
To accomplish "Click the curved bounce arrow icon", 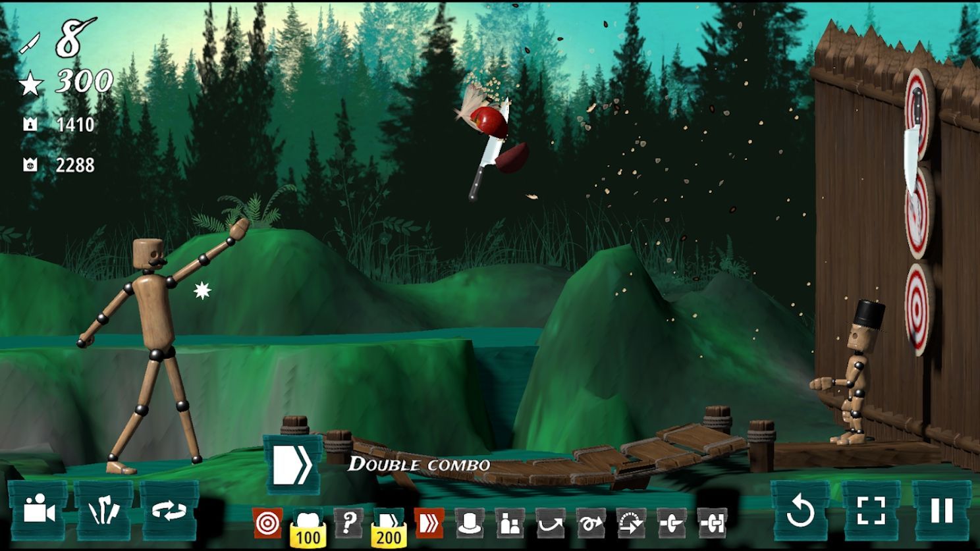I will coord(550,523).
